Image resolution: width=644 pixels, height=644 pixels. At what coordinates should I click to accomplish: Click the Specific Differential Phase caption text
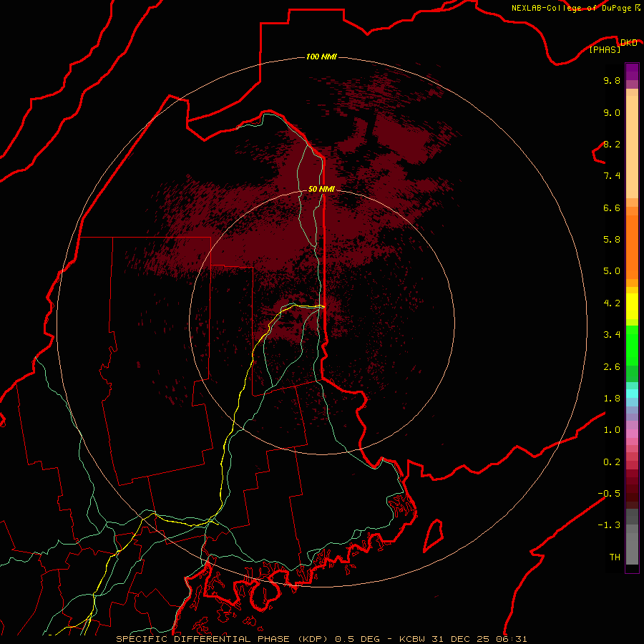coord(321,639)
